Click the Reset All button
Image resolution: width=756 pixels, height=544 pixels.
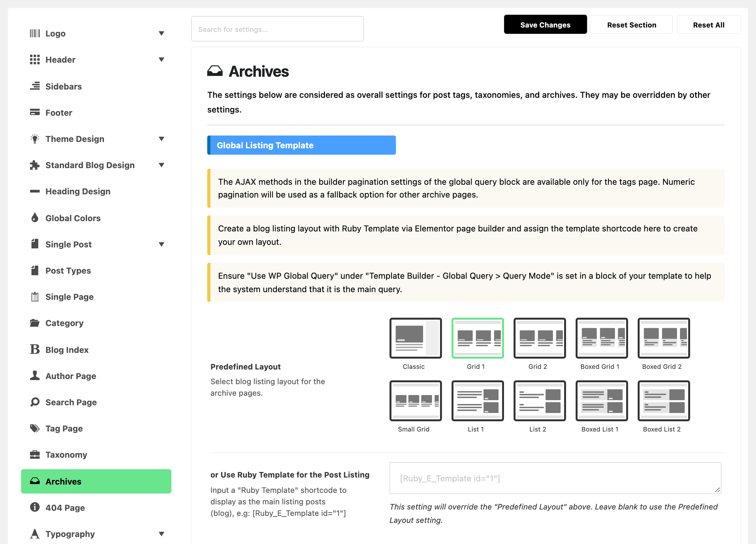click(708, 25)
